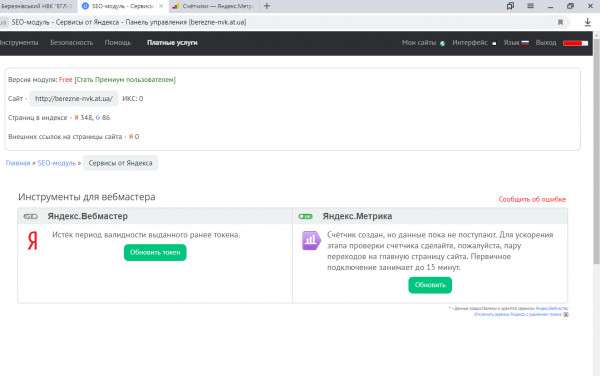Open Язык language menu
The width and height of the screenshot is (600, 376).
[x=512, y=43]
